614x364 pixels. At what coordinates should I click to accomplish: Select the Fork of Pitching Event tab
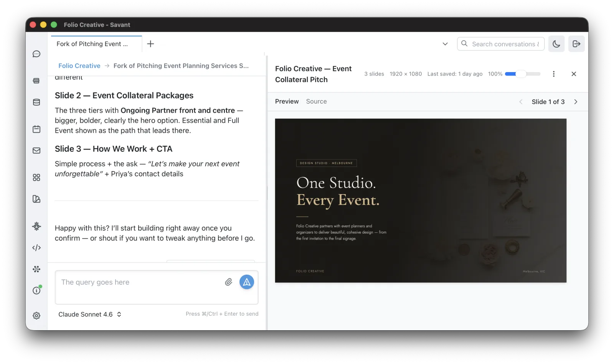(96, 44)
